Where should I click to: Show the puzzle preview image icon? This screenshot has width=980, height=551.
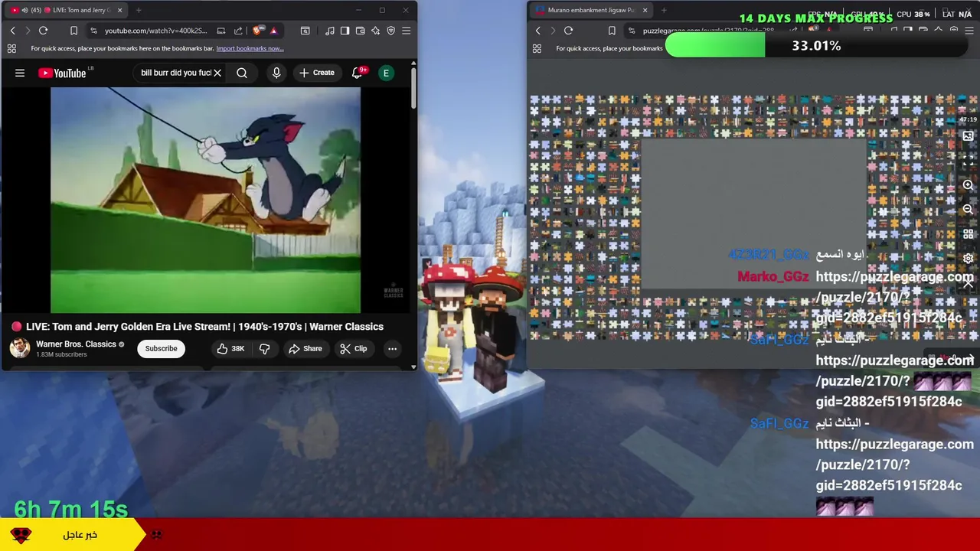968,136
